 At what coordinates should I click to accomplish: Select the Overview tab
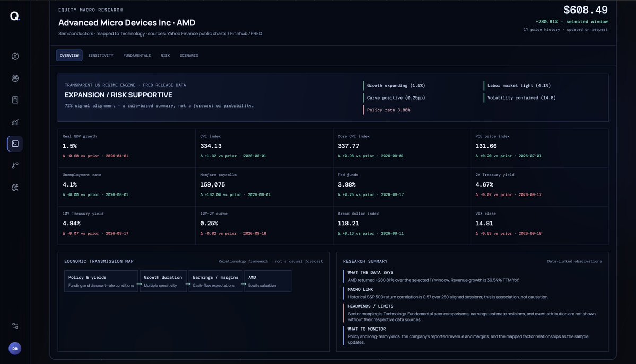[69, 56]
